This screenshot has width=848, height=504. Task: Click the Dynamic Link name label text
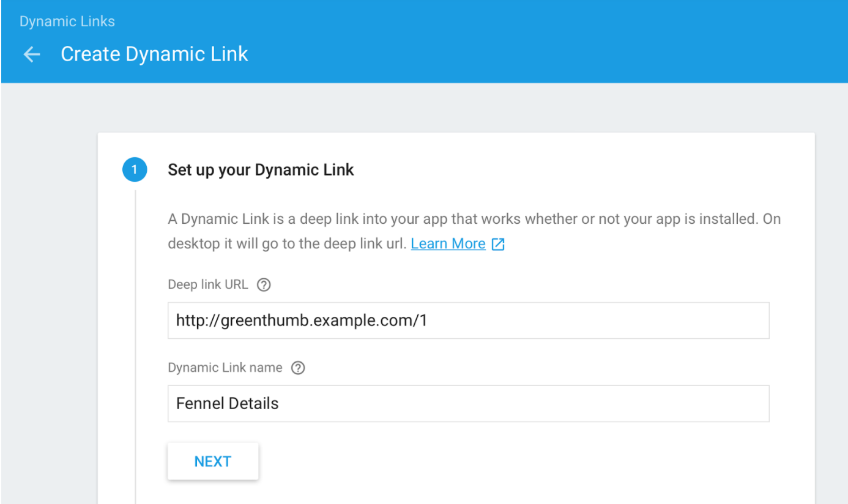(x=225, y=368)
